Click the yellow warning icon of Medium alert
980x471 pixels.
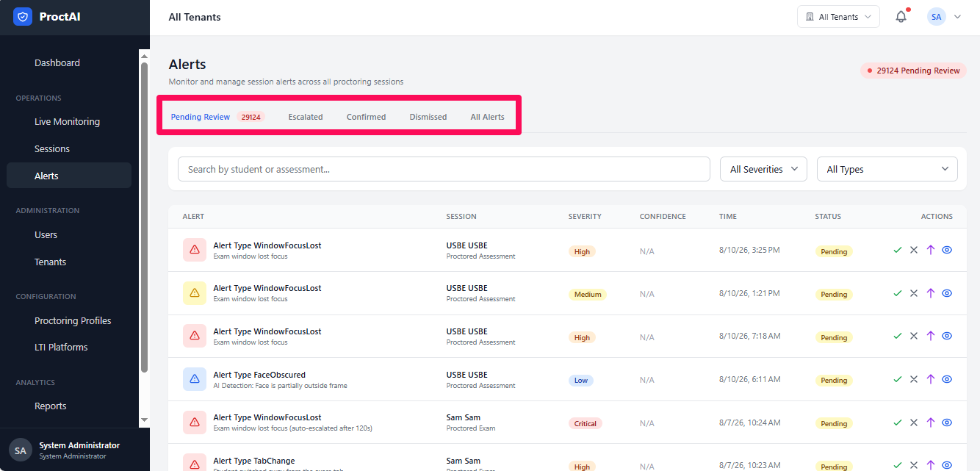pyautogui.click(x=195, y=293)
